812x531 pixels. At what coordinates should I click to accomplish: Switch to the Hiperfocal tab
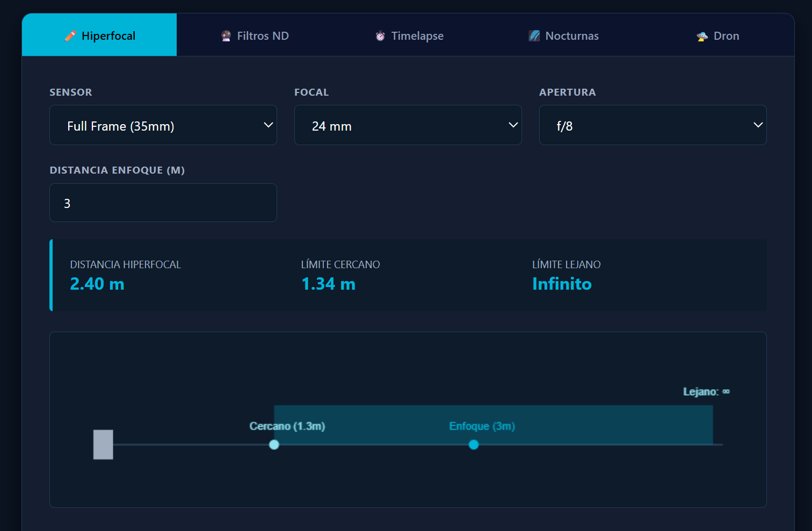(x=99, y=35)
